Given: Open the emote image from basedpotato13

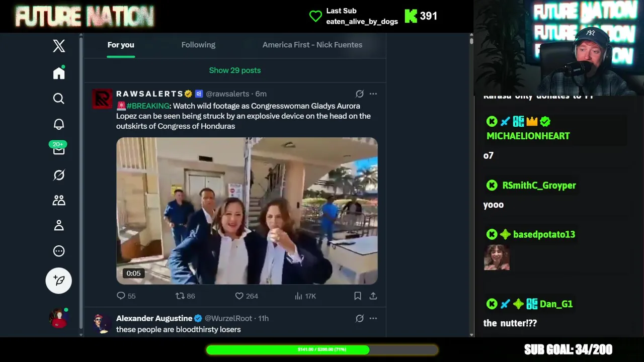Looking at the screenshot, I should (x=497, y=257).
